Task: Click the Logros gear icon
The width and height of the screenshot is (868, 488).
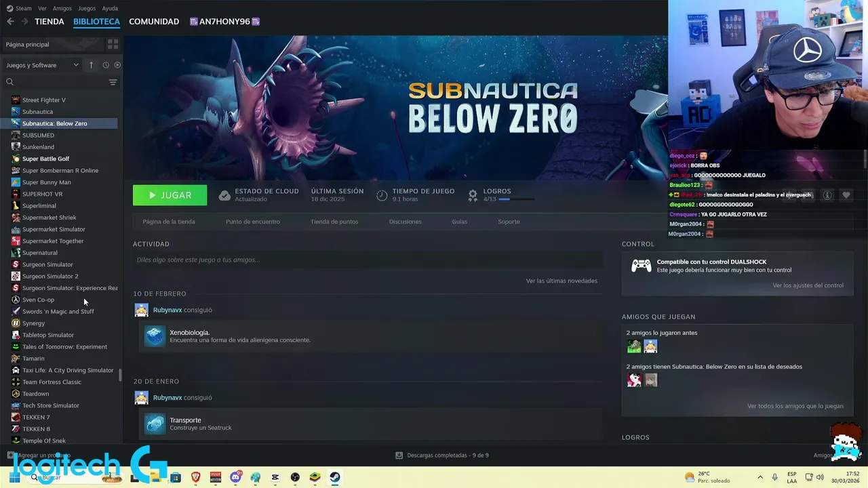Action: [473, 195]
